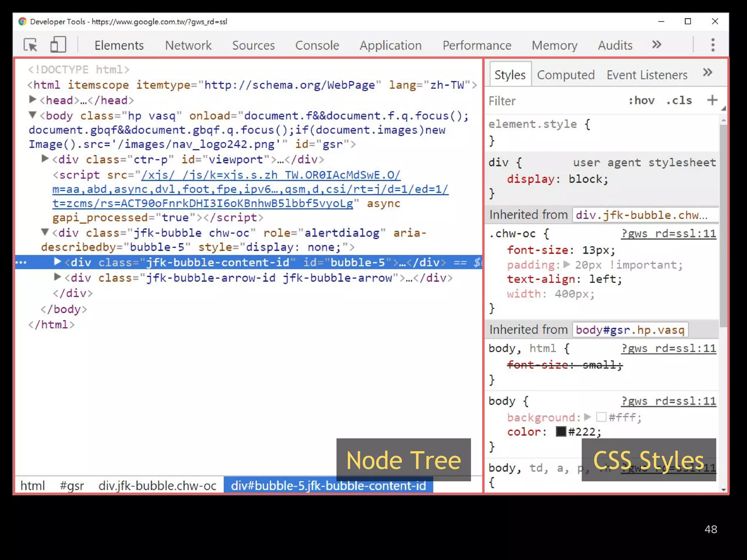Select the <!DOCTYPE html> line
Screen dimensions: 747x560
pyautogui.click(x=78, y=69)
